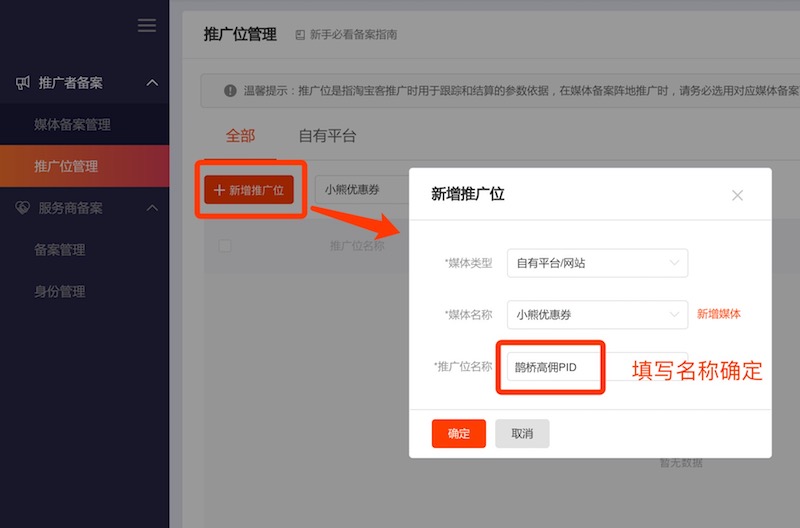Close the 新增推广位 dialog with X
The width and height of the screenshot is (800, 528).
[x=737, y=195]
